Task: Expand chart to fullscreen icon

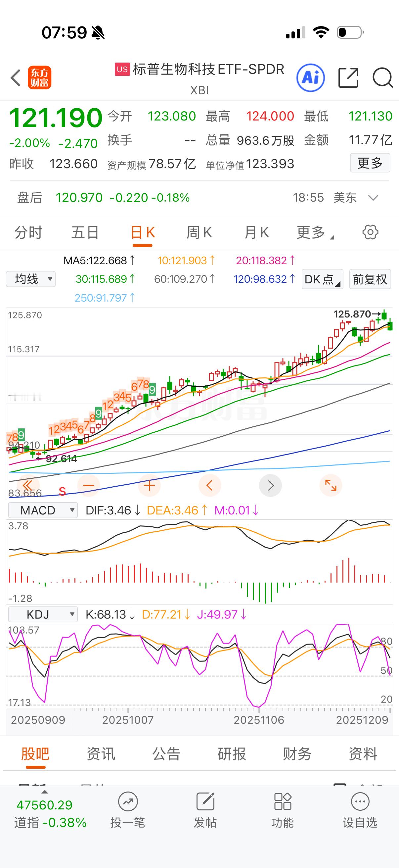Action: [331, 486]
